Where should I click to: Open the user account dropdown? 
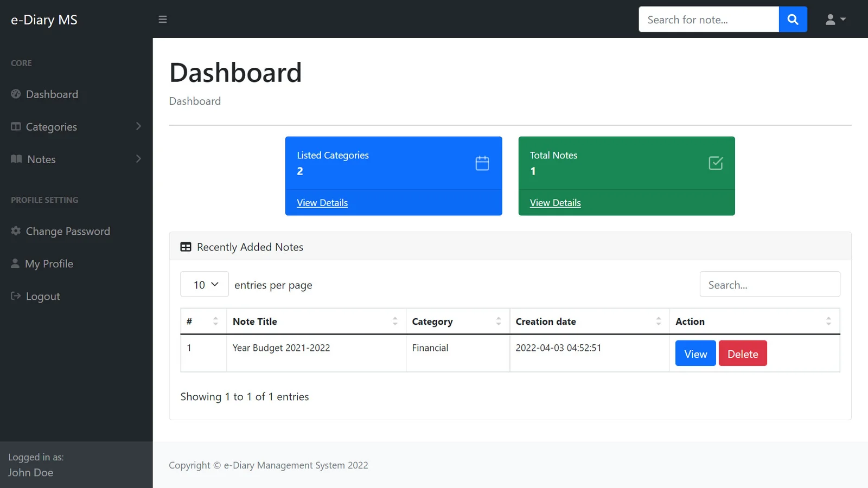[x=835, y=20]
